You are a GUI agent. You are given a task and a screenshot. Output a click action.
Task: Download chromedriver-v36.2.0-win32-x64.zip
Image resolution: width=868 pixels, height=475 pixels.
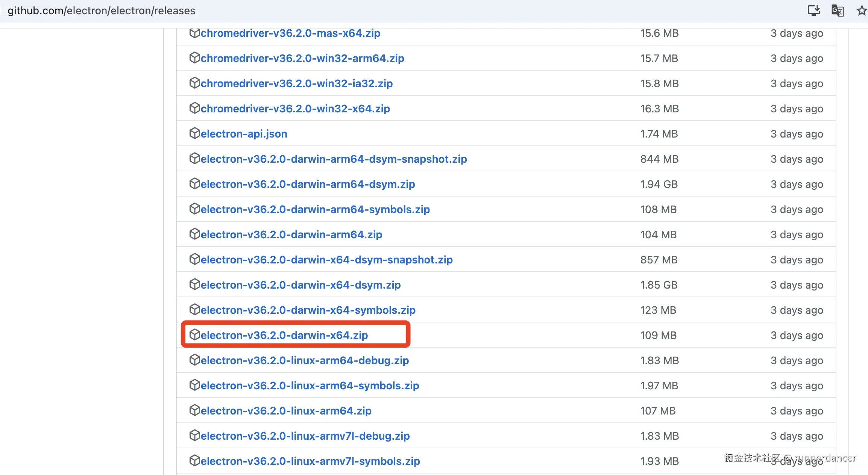click(295, 109)
